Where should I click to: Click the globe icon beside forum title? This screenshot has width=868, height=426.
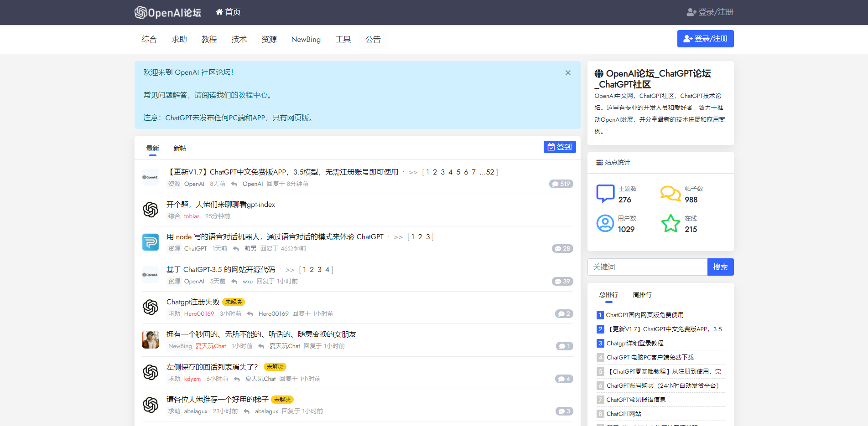pyautogui.click(x=599, y=74)
